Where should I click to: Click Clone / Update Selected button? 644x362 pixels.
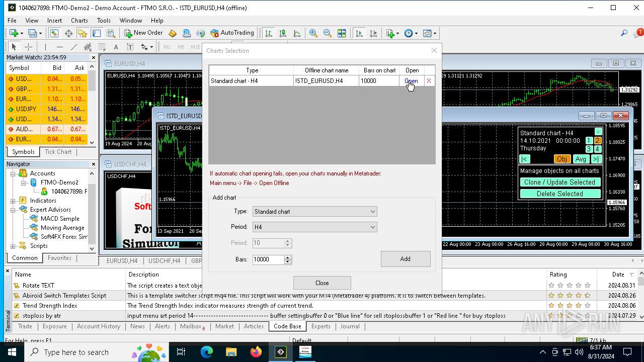coord(559,183)
